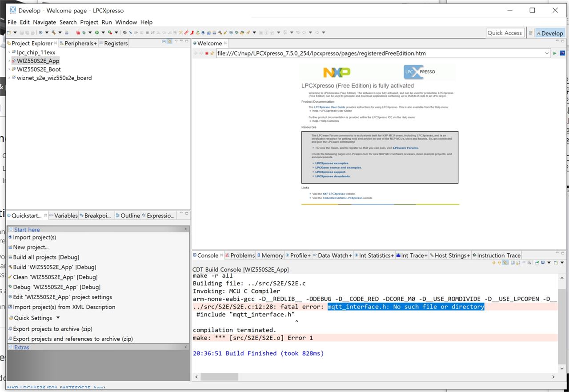The width and height of the screenshot is (569, 392).
Task: Click the green Go arrow beside the URL field
Action: coord(555,53)
